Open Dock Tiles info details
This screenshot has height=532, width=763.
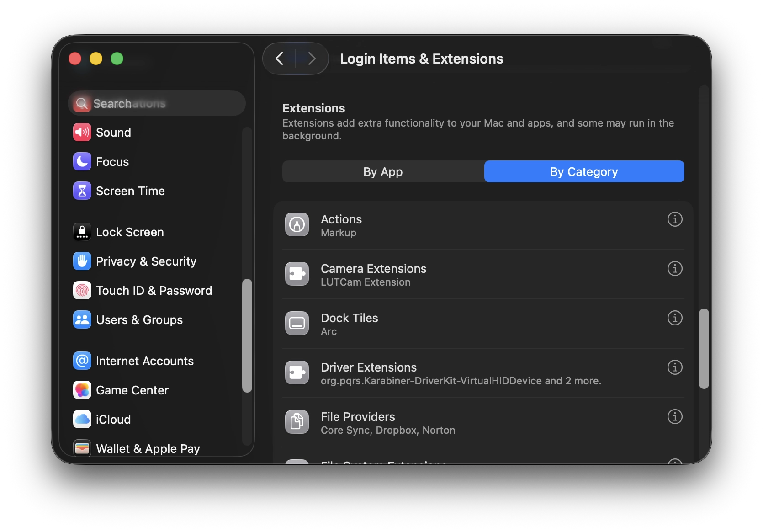pos(675,318)
